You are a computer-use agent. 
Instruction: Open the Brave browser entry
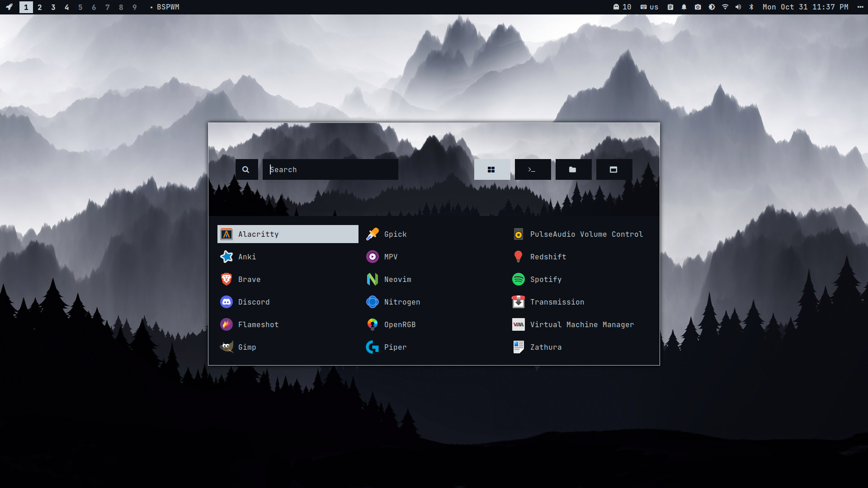pyautogui.click(x=249, y=279)
